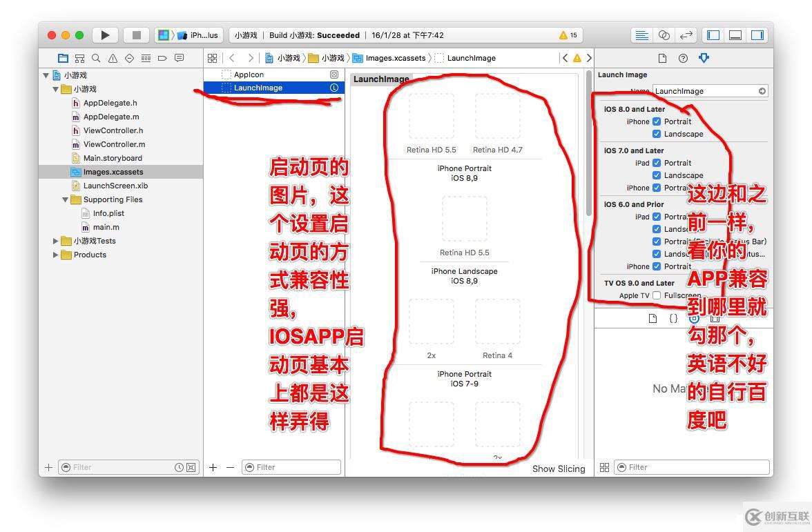Open Images.xcassets breadcrumb in jump bar

(391, 58)
